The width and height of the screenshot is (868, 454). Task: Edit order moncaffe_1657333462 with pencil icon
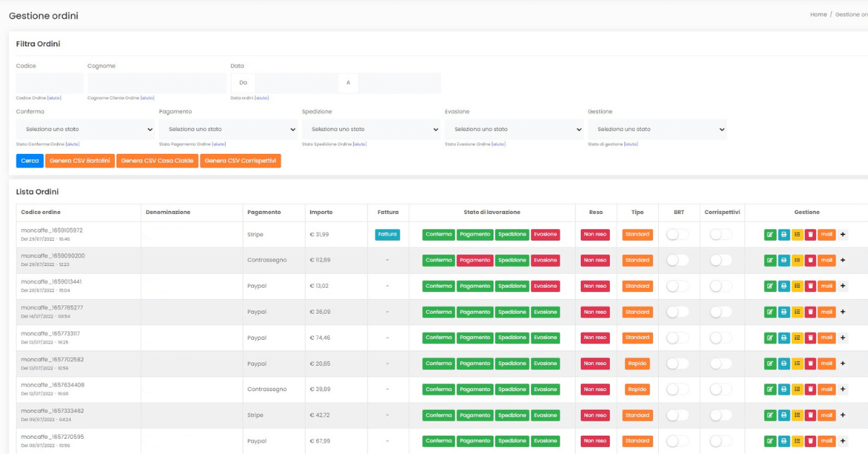pyautogui.click(x=770, y=416)
